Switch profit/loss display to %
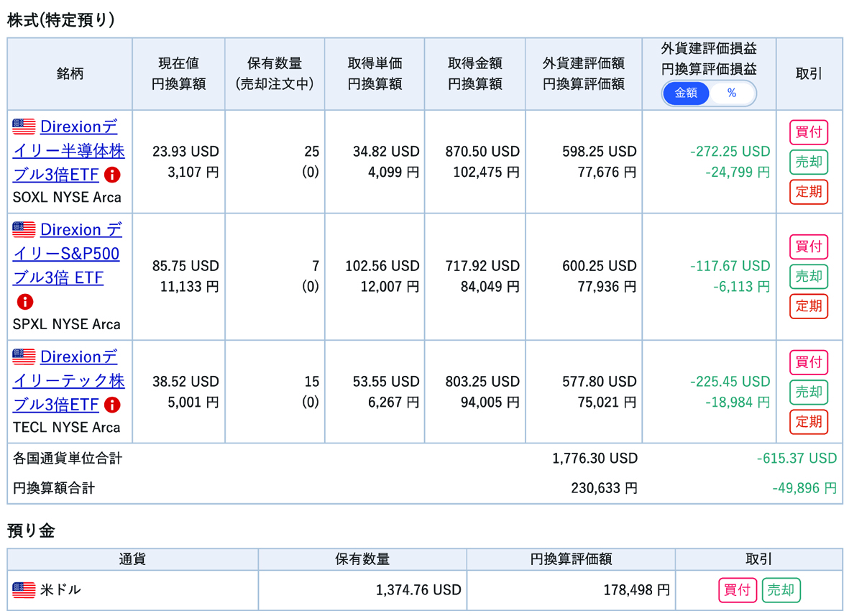 (x=732, y=93)
